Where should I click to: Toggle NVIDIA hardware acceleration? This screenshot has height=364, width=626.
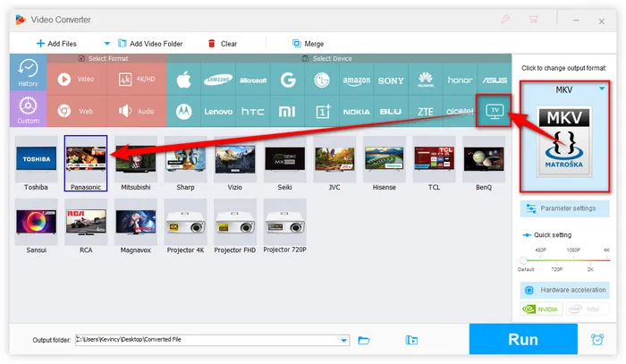tap(541, 309)
